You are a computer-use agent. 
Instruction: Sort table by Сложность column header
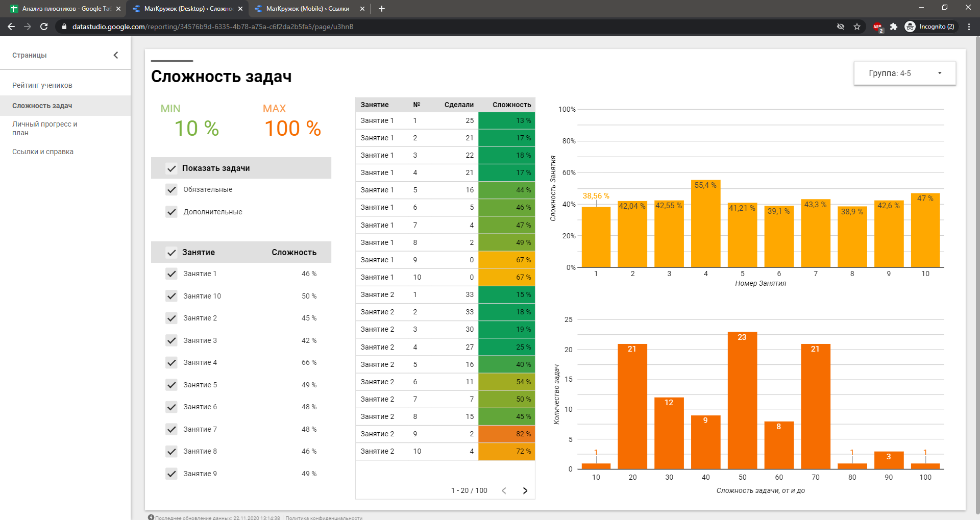[511, 105]
